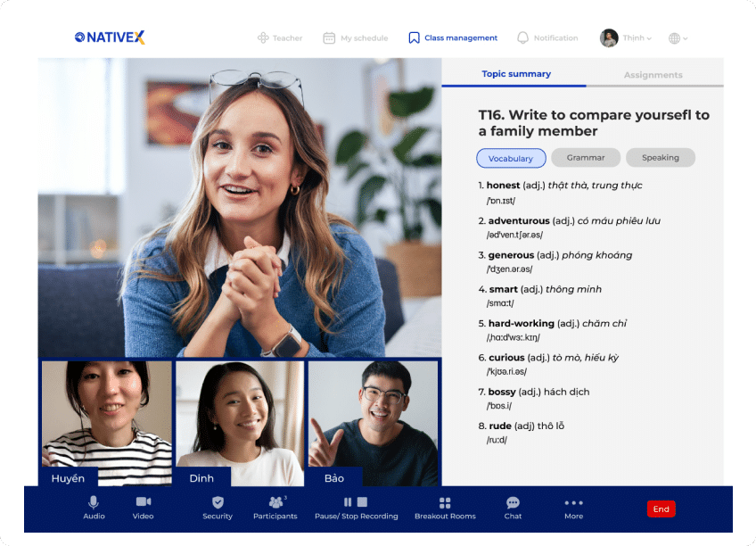Image resolution: width=756 pixels, height=546 pixels.
Task: Open My schedule in navigation
Action: 355,38
